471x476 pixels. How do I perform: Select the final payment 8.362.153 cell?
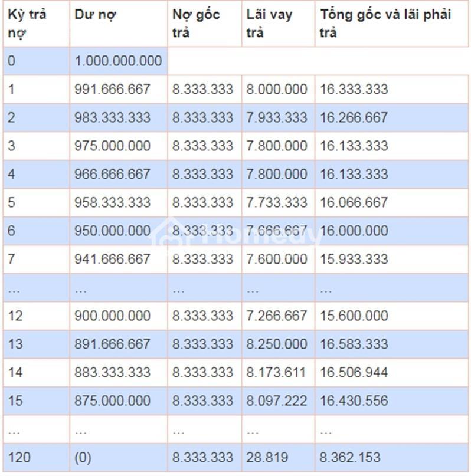(x=392, y=458)
